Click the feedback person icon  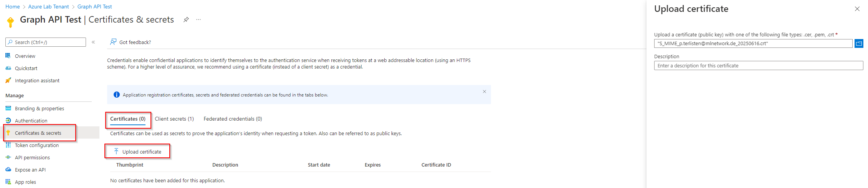(x=113, y=42)
